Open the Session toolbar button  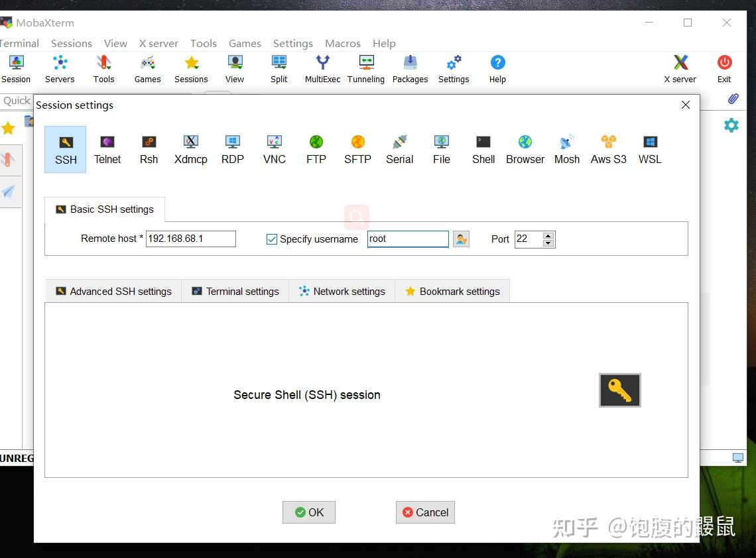point(16,70)
